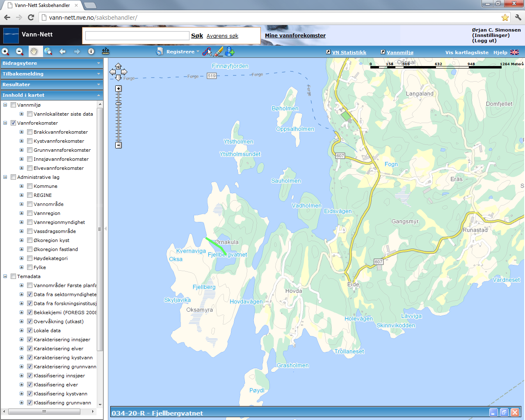The image size is (525, 420).
Task: Select the identify info tool
Action: (x=91, y=52)
